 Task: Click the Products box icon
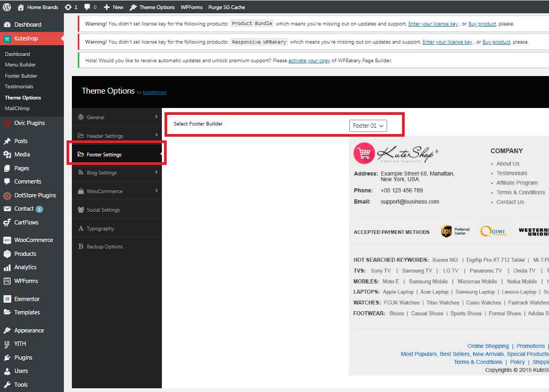[7, 254]
